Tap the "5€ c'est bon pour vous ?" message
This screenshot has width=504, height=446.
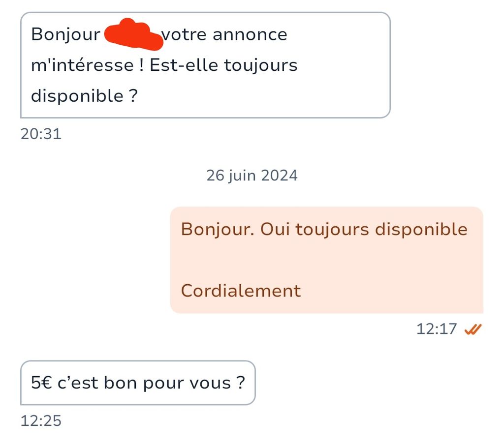[x=138, y=383]
